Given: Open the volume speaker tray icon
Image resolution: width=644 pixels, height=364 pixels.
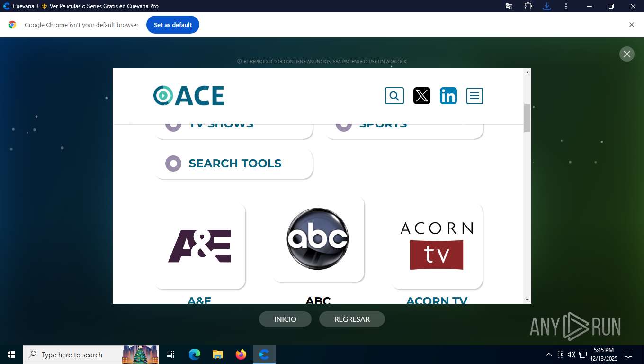Looking at the screenshot, I should tap(572, 355).
